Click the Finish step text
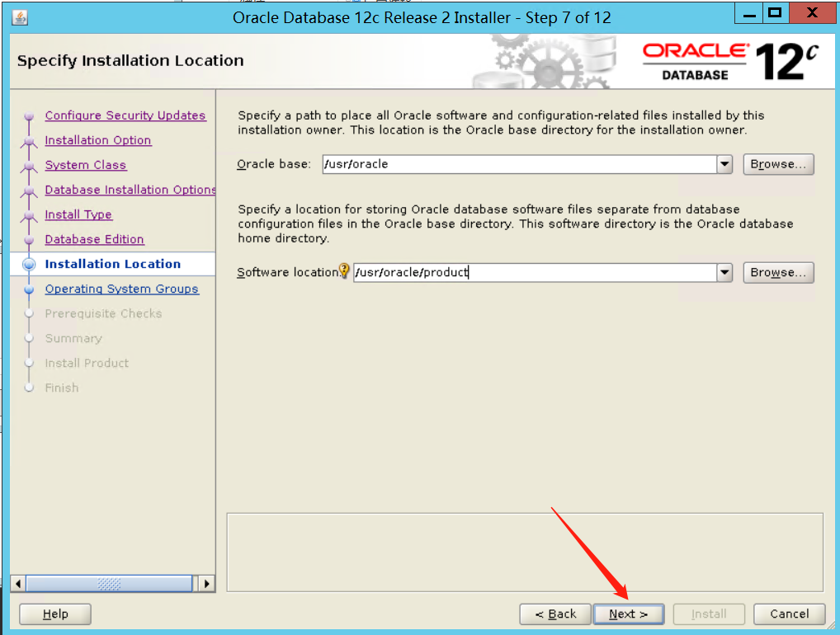 point(62,388)
